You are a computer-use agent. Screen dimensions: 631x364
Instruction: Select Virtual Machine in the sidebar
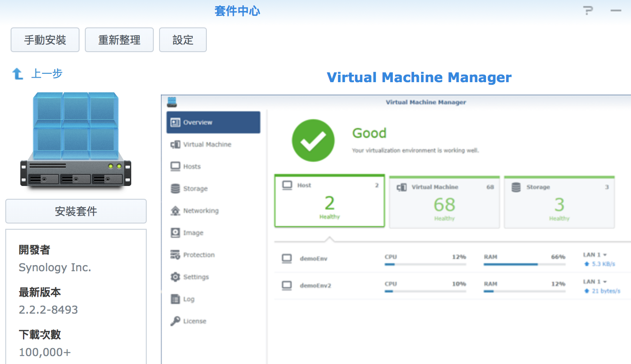tap(207, 144)
